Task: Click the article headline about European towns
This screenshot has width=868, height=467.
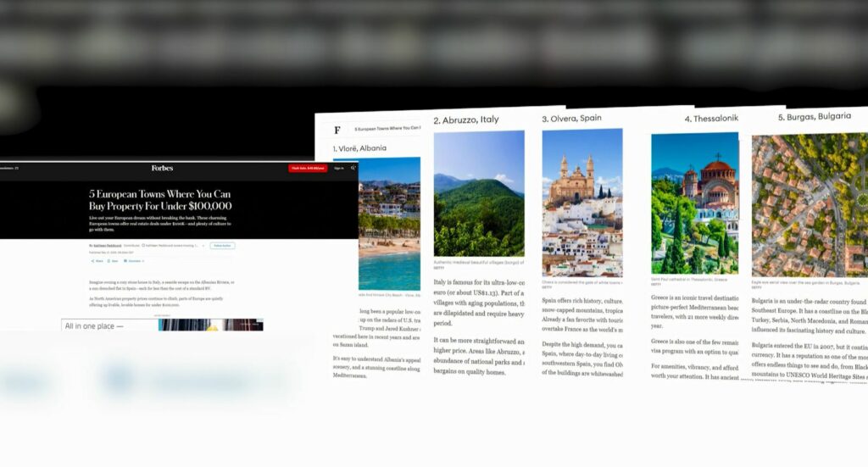Action: point(160,200)
